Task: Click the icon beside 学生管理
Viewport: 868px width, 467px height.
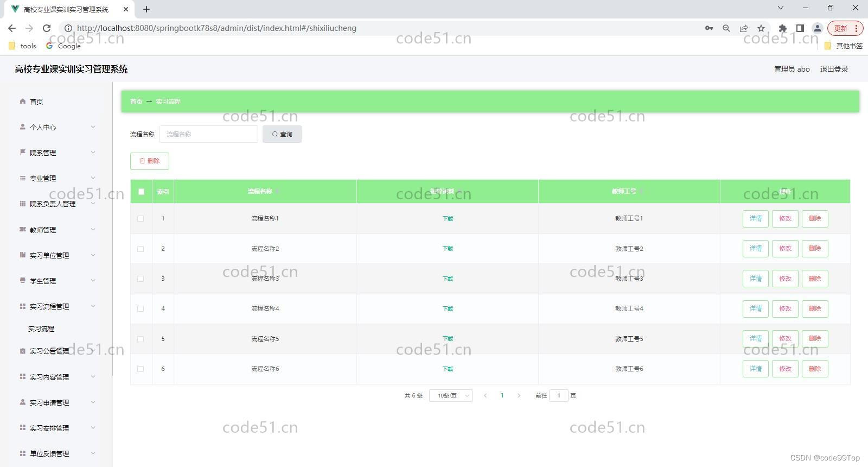Action: tap(22, 280)
